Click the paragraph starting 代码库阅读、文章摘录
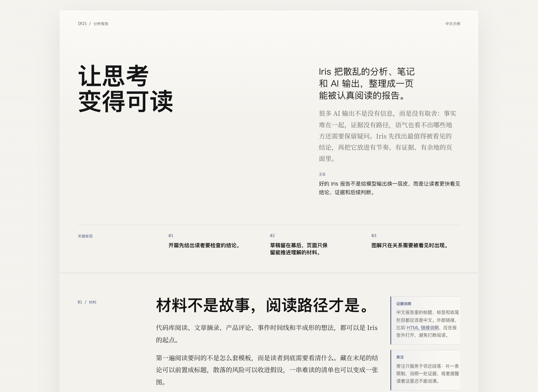Image resolution: width=538 pixels, height=392 pixels. [x=267, y=333]
